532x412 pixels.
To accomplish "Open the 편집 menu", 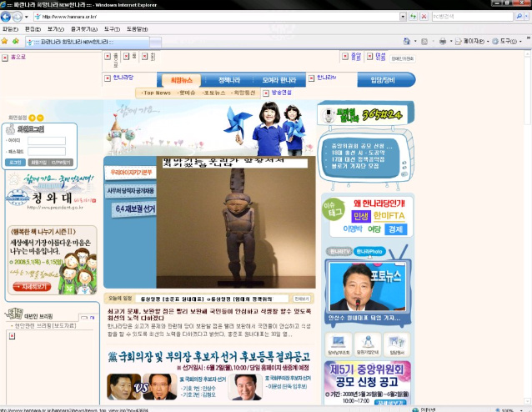I will [x=33, y=29].
